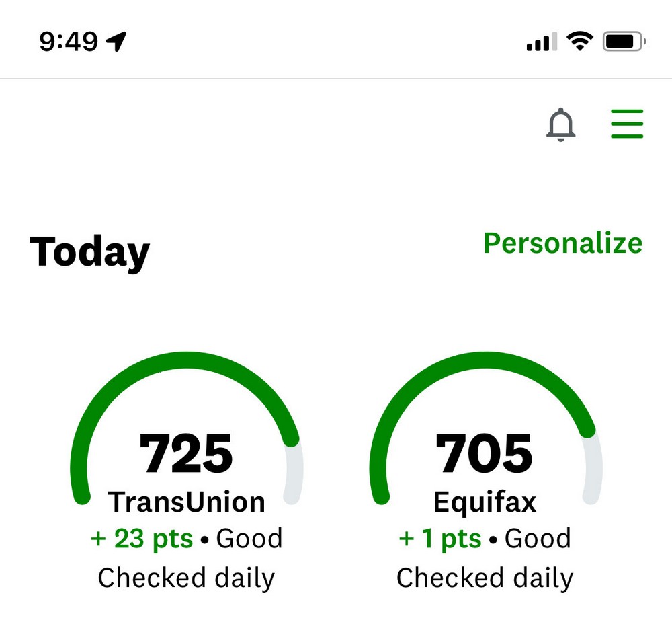Image resolution: width=672 pixels, height=620 pixels.
Task: View the +23 pts score change
Action: pos(142,539)
